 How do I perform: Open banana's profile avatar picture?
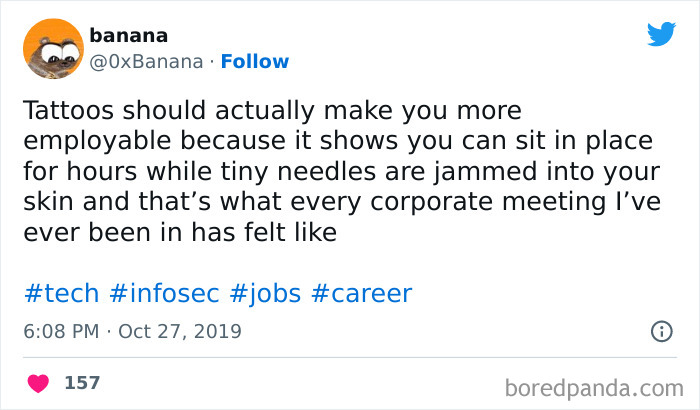click(51, 48)
